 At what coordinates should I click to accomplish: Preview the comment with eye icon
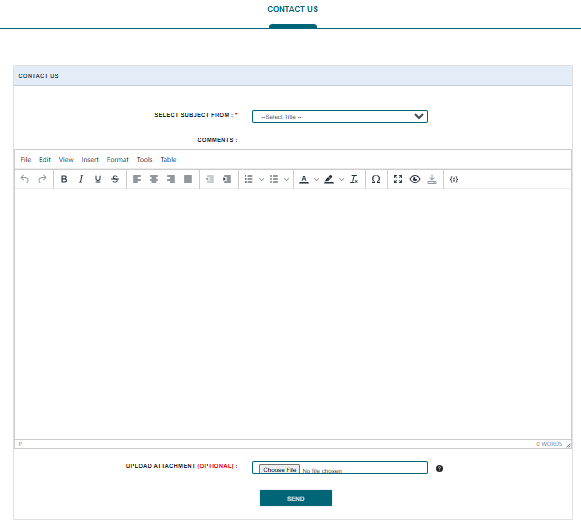[x=415, y=179]
